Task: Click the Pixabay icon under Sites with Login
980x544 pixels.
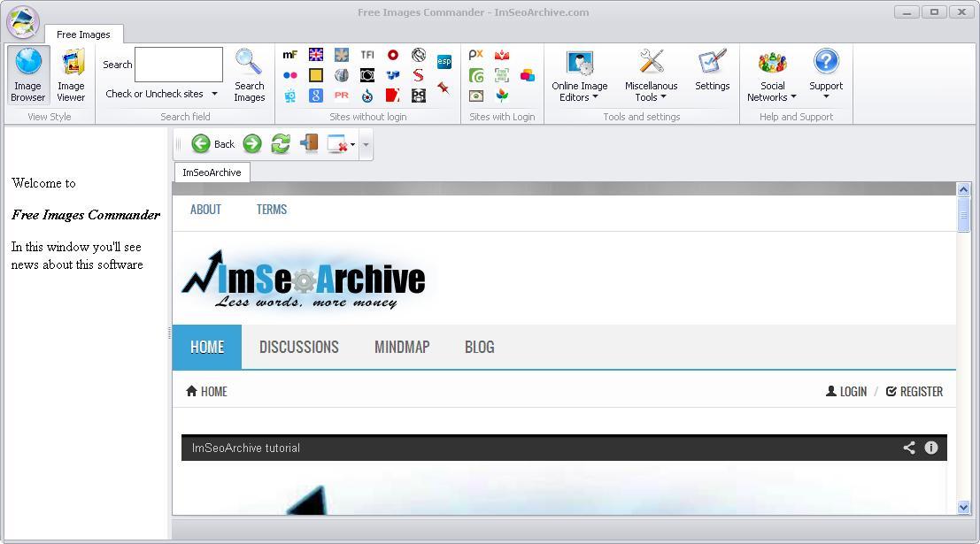Action: coord(475,54)
